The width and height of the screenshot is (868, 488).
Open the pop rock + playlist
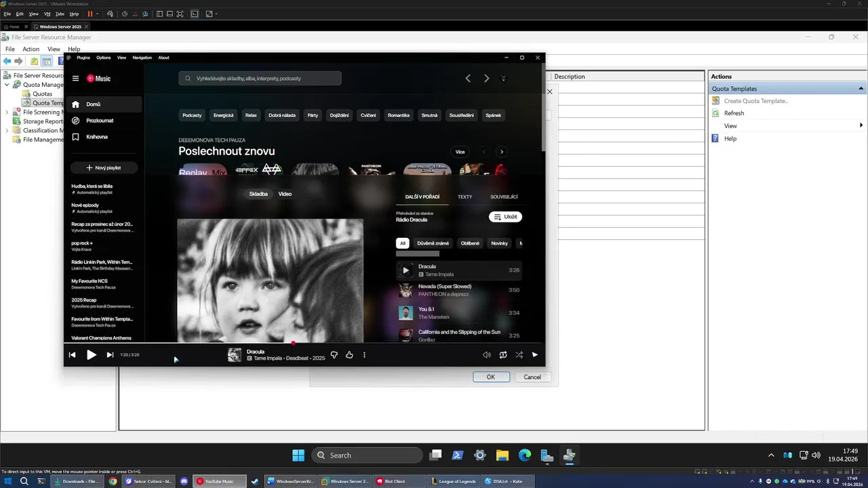pyautogui.click(x=103, y=246)
